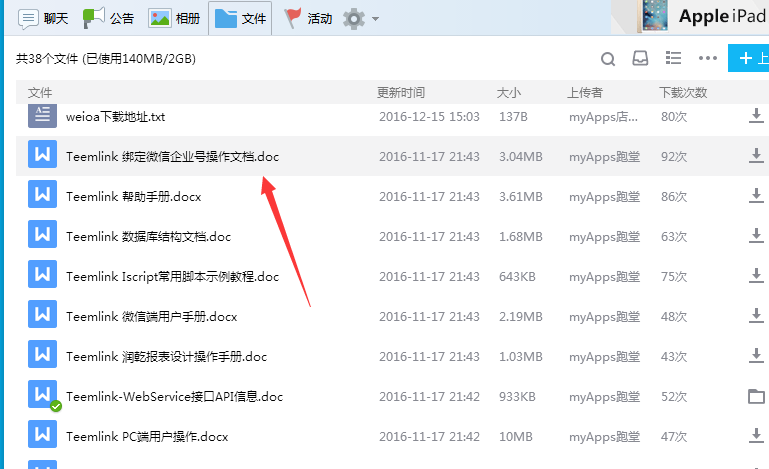Click the blue upload button
The height and width of the screenshot is (469, 769).
click(x=748, y=58)
